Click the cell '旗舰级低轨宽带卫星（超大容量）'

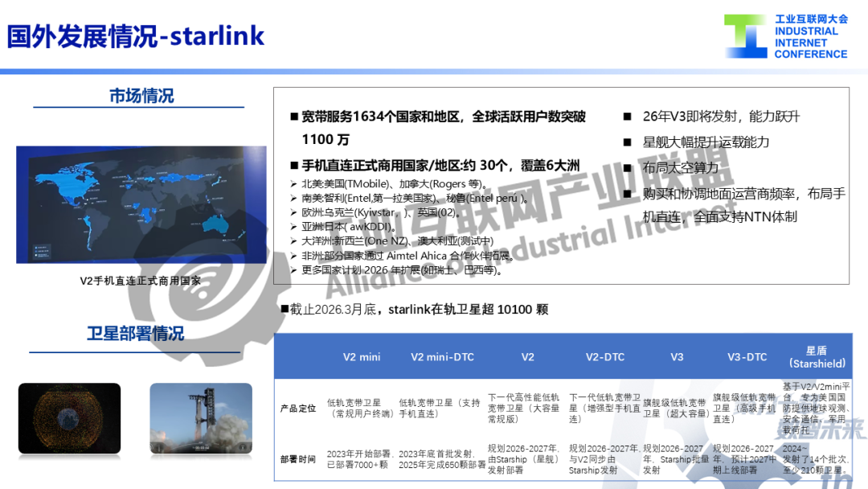tap(676, 408)
